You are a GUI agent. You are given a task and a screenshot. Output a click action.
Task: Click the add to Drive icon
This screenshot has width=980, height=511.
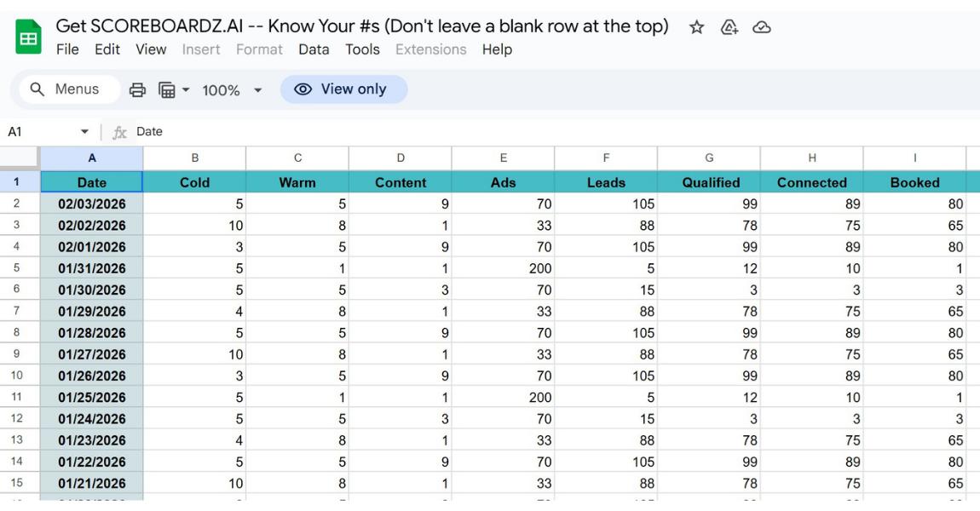729,27
